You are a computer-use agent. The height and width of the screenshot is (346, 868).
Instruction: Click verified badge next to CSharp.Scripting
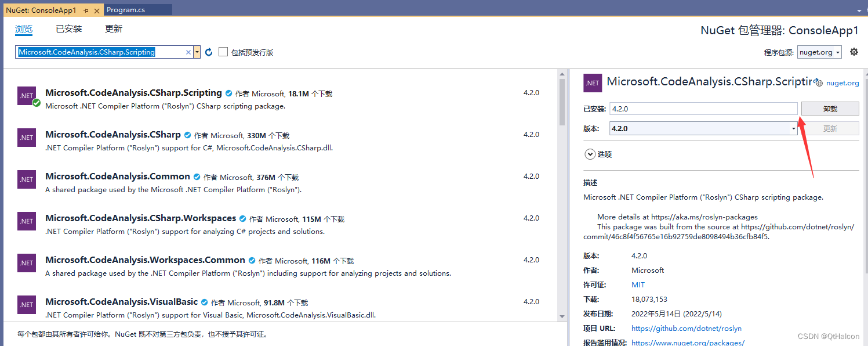[229, 93]
